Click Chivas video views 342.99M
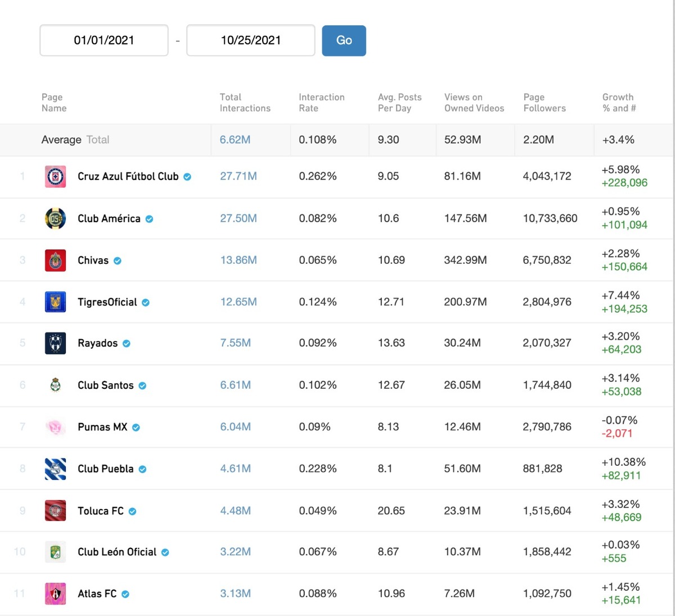The height and width of the screenshot is (616, 675). coord(465,260)
